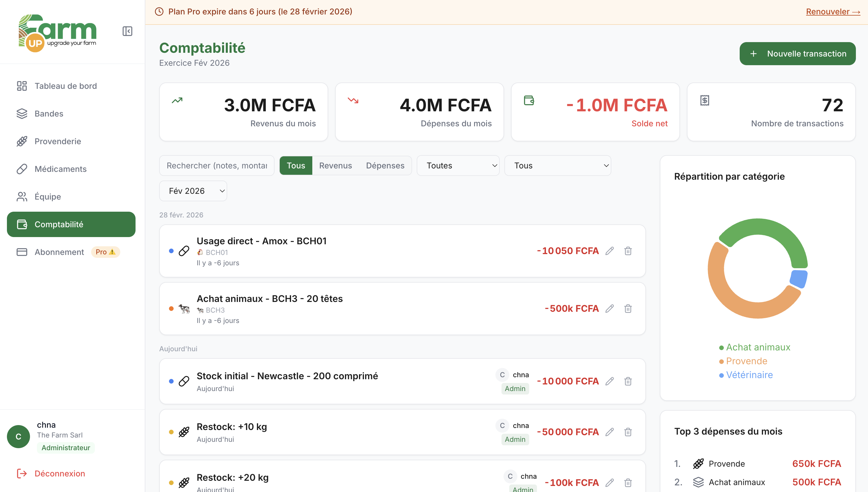The image size is (868, 492).
Task: Collapse the sidebar with the panel icon
Action: click(127, 31)
